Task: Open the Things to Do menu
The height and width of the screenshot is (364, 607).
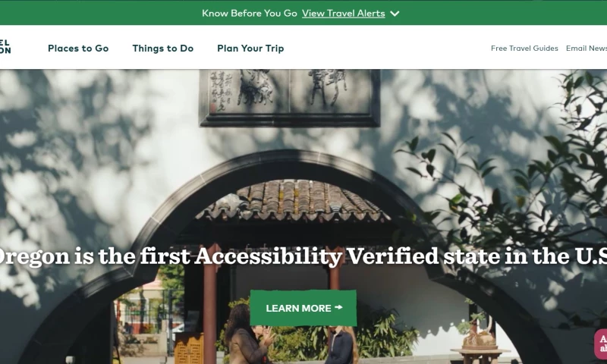Action: point(163,49)
